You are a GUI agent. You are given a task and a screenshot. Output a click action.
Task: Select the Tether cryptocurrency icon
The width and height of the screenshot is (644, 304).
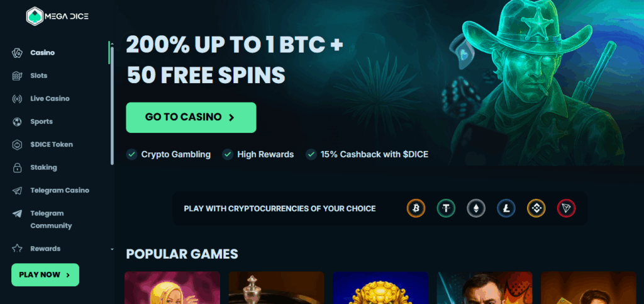[446, 208]
